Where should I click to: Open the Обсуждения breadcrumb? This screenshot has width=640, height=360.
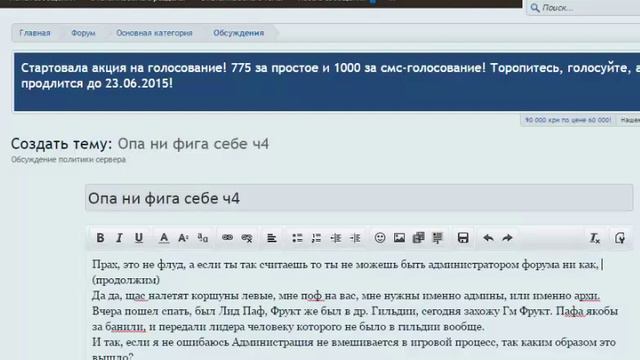coord(238,33)
